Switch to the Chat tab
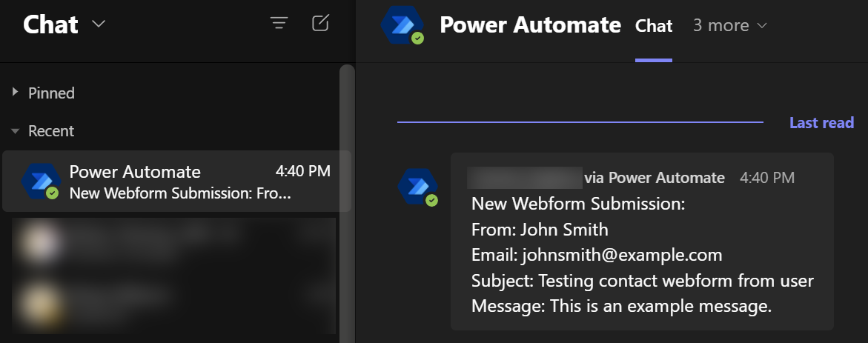The height and width of the screenshot is (343, 868). [654, 26]
